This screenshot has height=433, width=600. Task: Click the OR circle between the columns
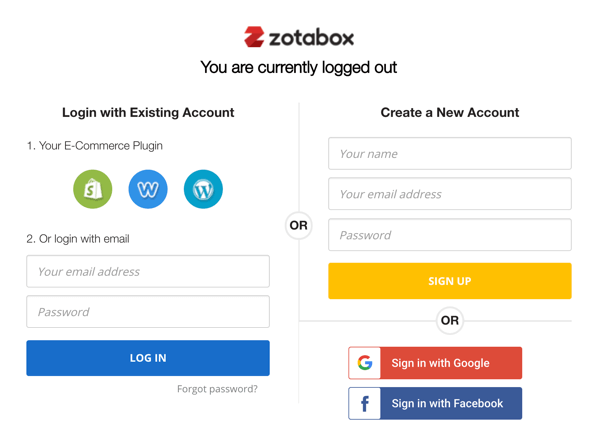pos(299,225)
